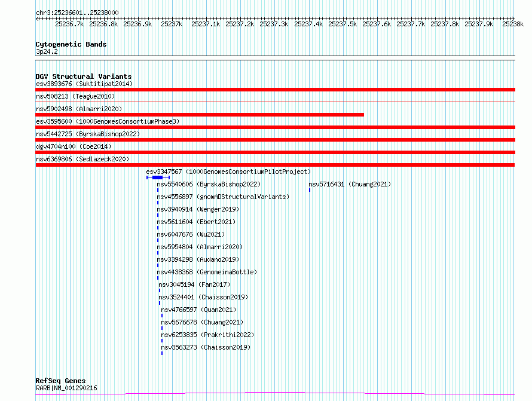Click the 25237.8k ruler label
Screen dimensions: 532x401
[445, 24]
